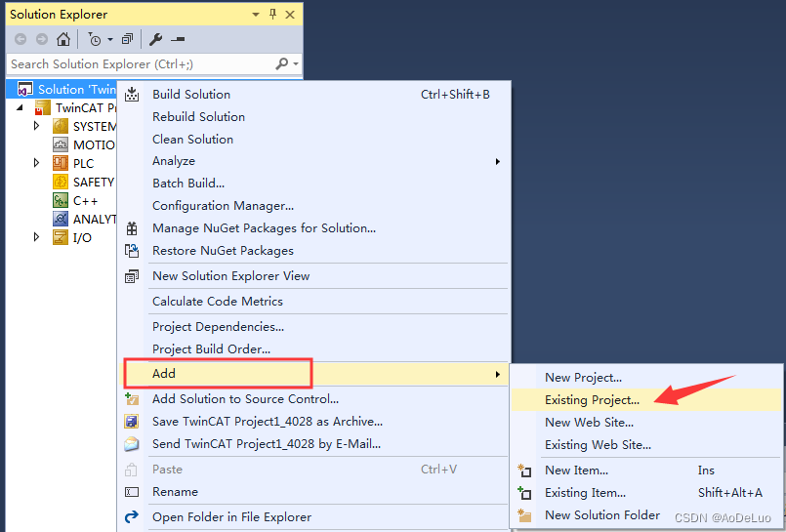
Task: Choose Calculate Code Metrics
Action: (313, 302)
